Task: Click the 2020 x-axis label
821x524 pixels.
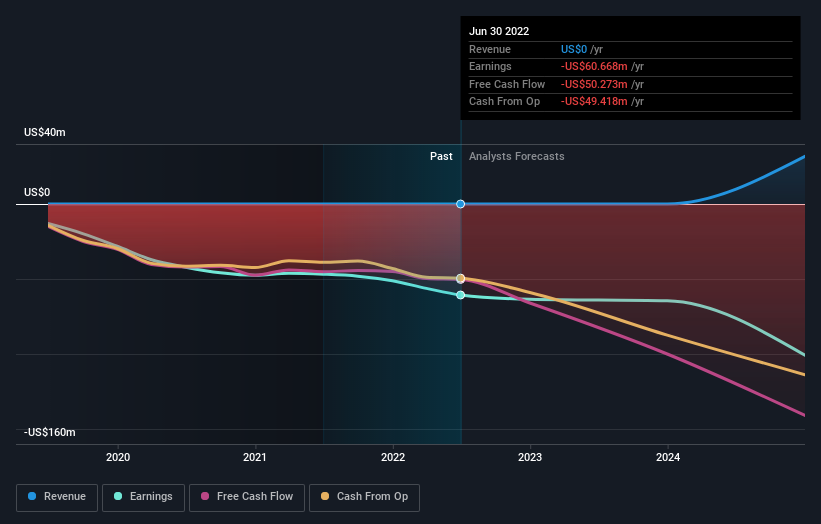Action: click(x=118, y=457)
